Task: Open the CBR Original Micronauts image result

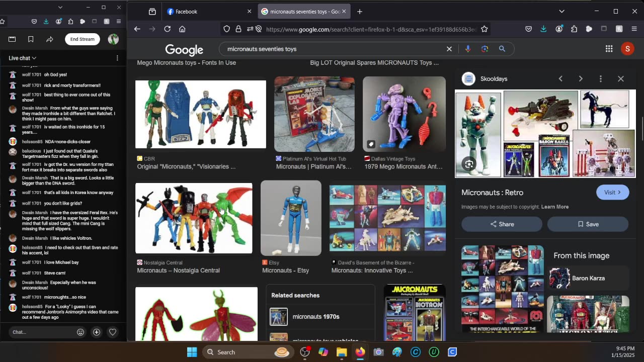Action: (x=201, y=115)
